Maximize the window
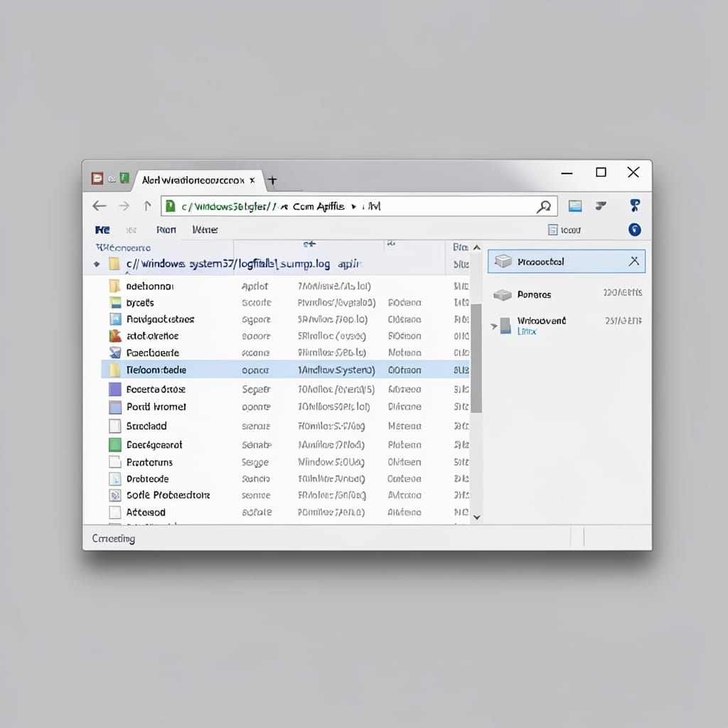This screenshot has width=728, height=728. point(601,172)
